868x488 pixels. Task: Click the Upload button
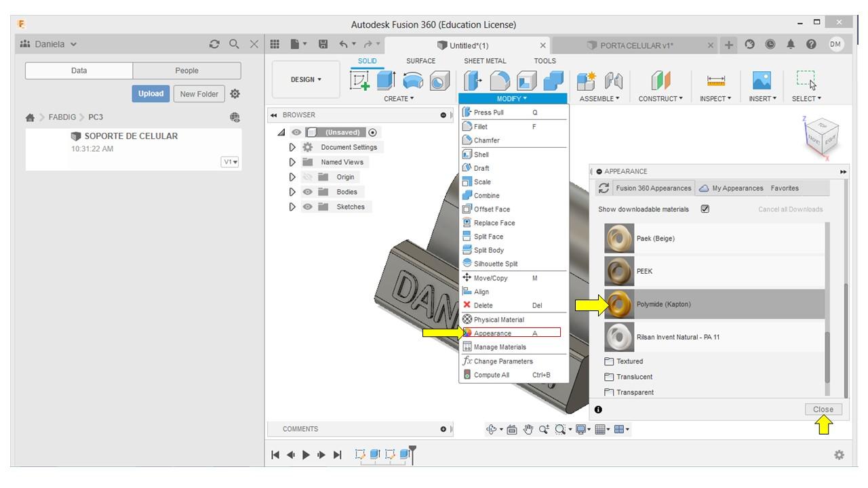[x=151, y=94]
